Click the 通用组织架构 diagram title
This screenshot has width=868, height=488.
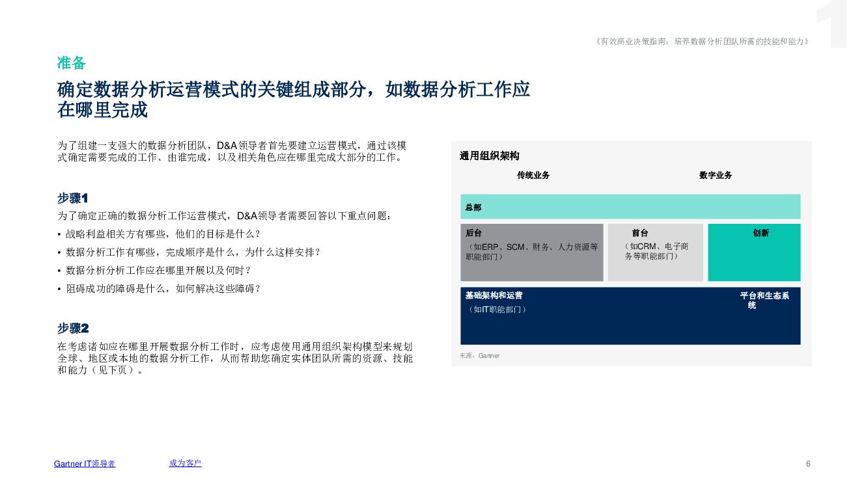489,156
